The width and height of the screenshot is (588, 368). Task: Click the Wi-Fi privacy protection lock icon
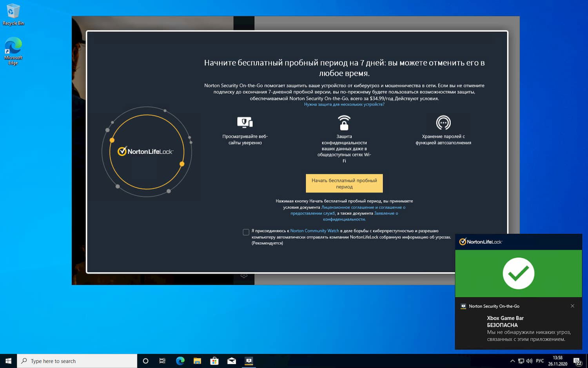pos(344,123)
